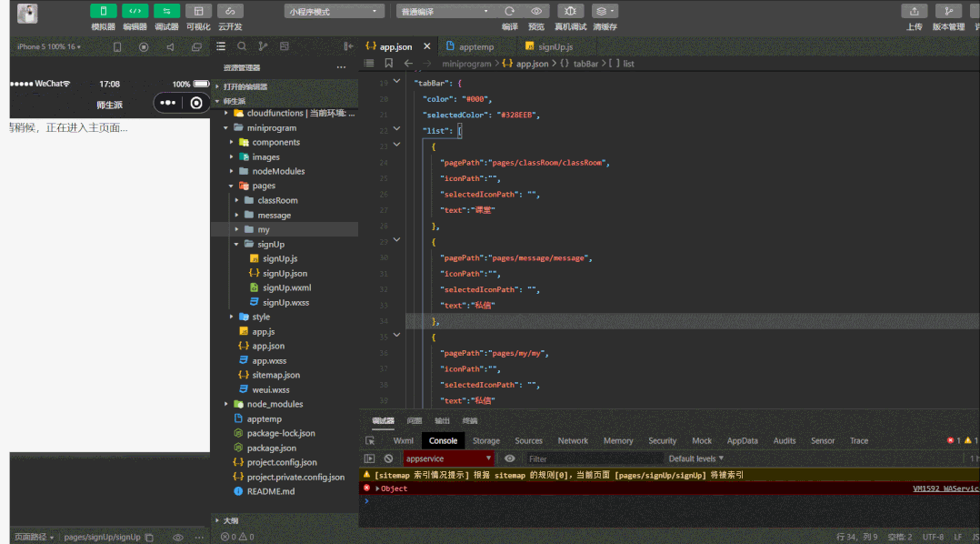This screenshot has height=544, width=980.
Task: Open the compile mode dropdown
Action: (x=445, y=11)
